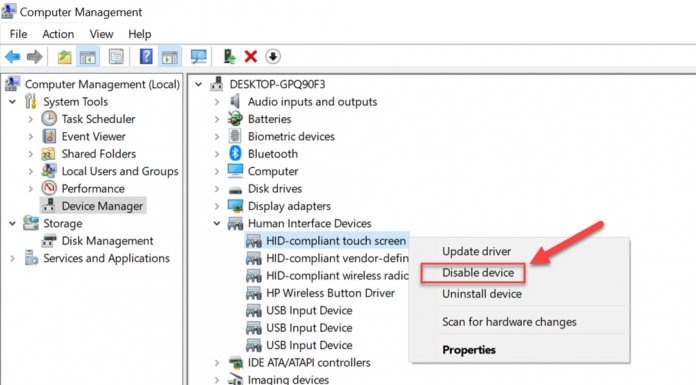Select the Biometric devices label
This screenshot has width=696, height=385.
(x=291, y=136)
